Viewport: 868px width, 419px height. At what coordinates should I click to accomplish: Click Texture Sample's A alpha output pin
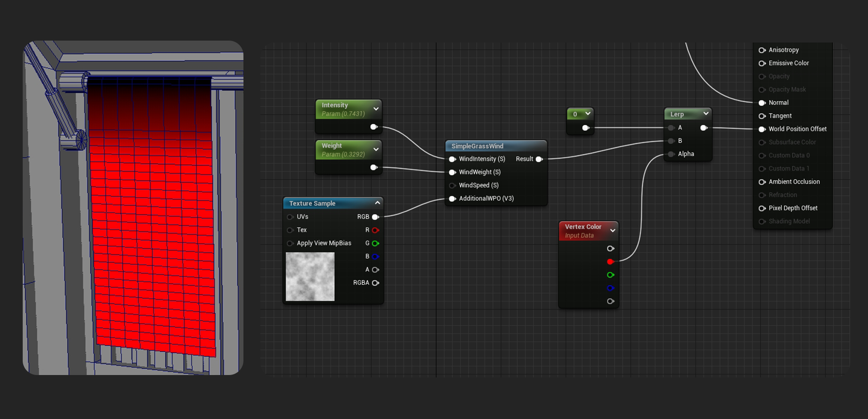click(x=375, y=270)
